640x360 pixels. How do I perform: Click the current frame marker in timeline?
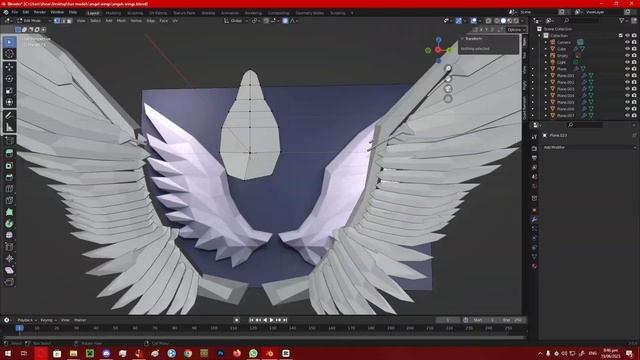coord(19,328)
